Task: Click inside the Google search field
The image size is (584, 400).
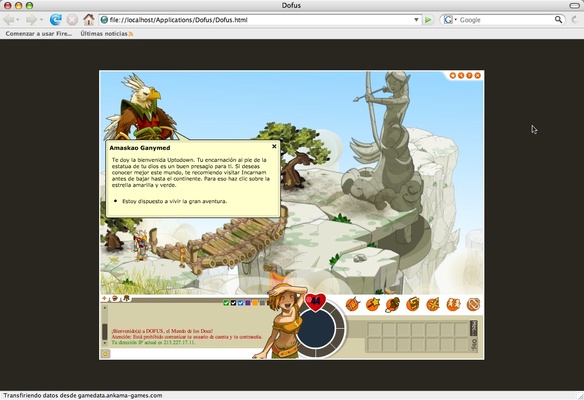Action: 506,20
